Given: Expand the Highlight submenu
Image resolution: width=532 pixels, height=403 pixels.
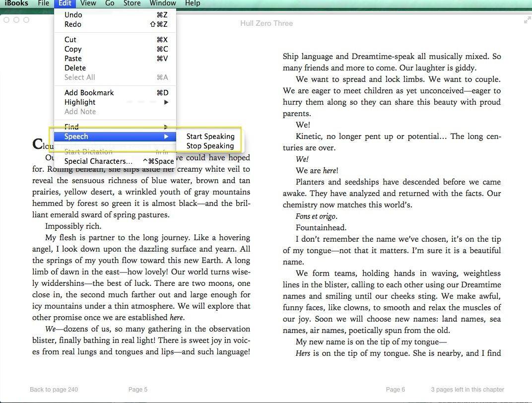Looking at the screenshot, I should click(115, 102).
